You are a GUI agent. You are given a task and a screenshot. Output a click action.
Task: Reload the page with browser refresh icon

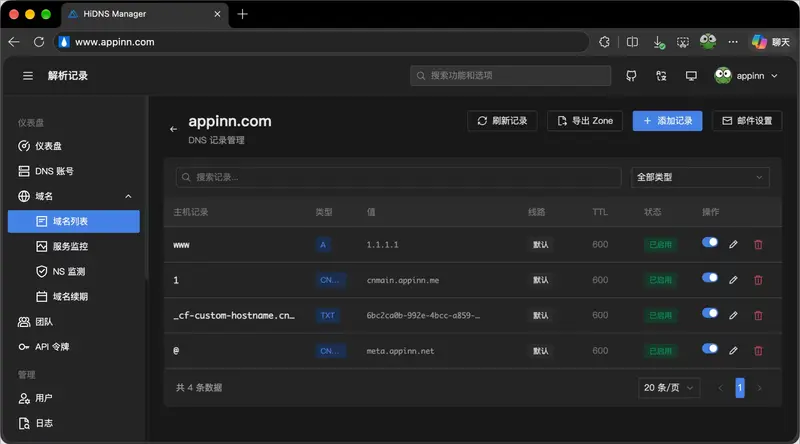[39, 42]
